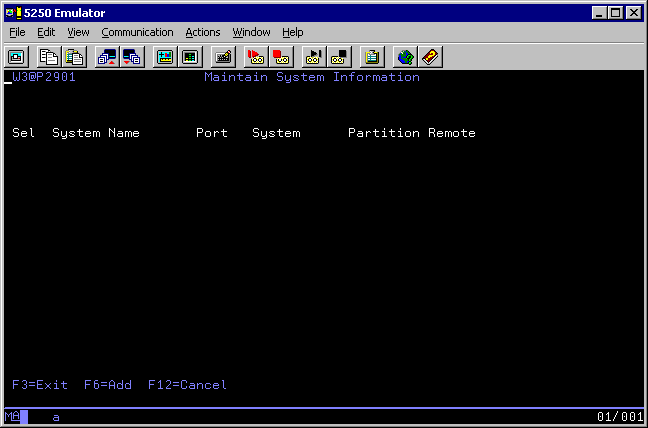Click the F3=Exit function key label

click(40, 385)
